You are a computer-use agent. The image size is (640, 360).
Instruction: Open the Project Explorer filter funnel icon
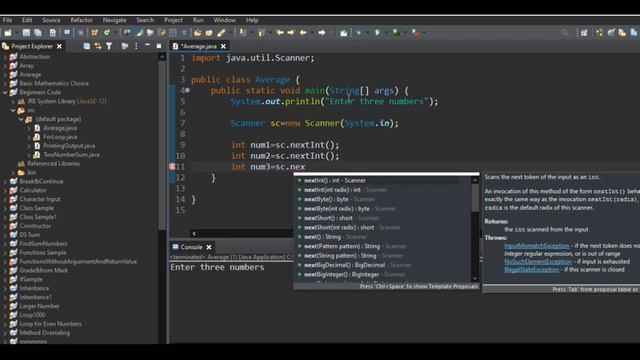pos(109,46)
